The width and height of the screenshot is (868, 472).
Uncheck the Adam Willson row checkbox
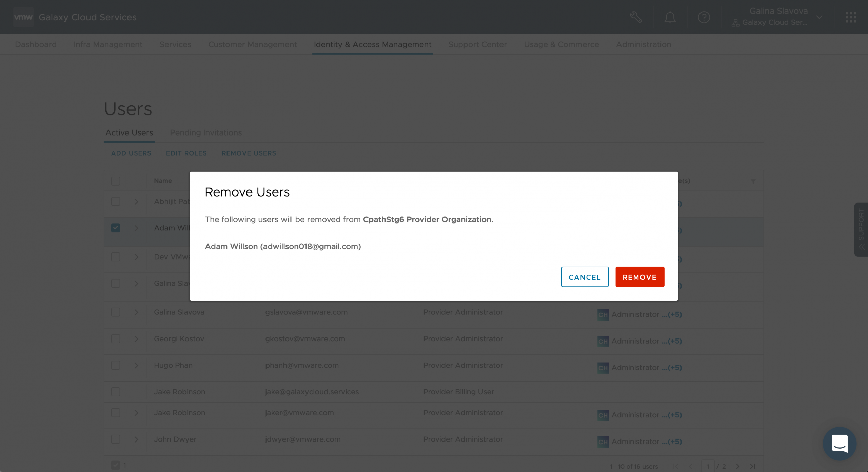(x=116, y=228)
